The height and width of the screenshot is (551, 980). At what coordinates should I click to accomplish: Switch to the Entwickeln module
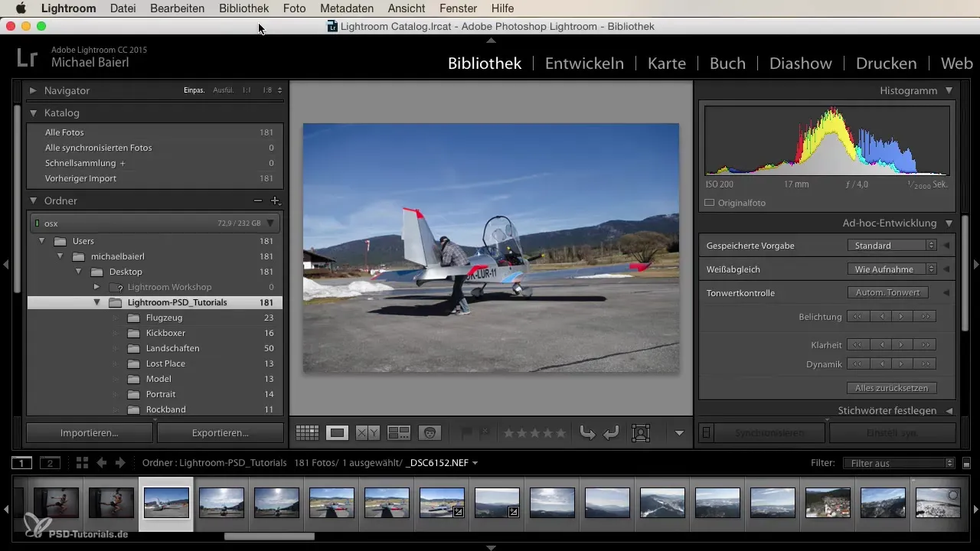click(x=584, y=64)
